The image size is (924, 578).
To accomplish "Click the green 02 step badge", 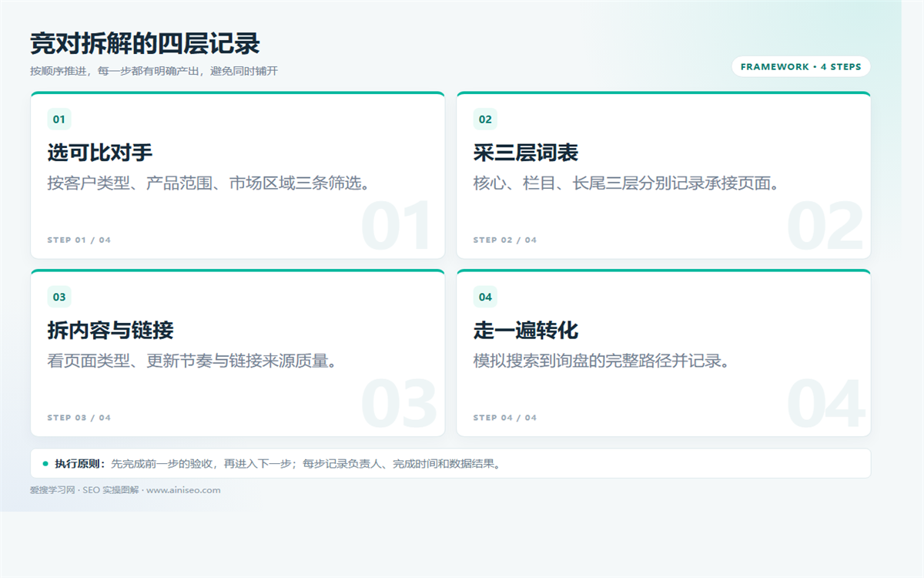I will tap(485, 119).
